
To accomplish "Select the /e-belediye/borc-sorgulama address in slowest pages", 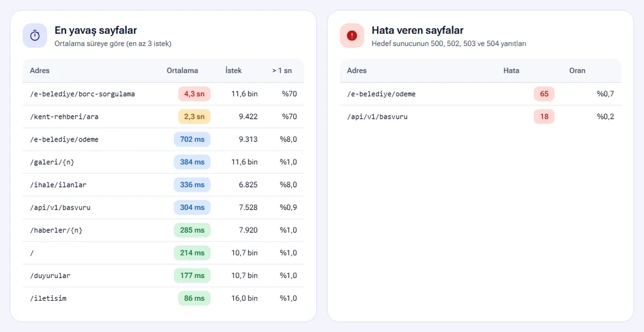I will [83, 94].
